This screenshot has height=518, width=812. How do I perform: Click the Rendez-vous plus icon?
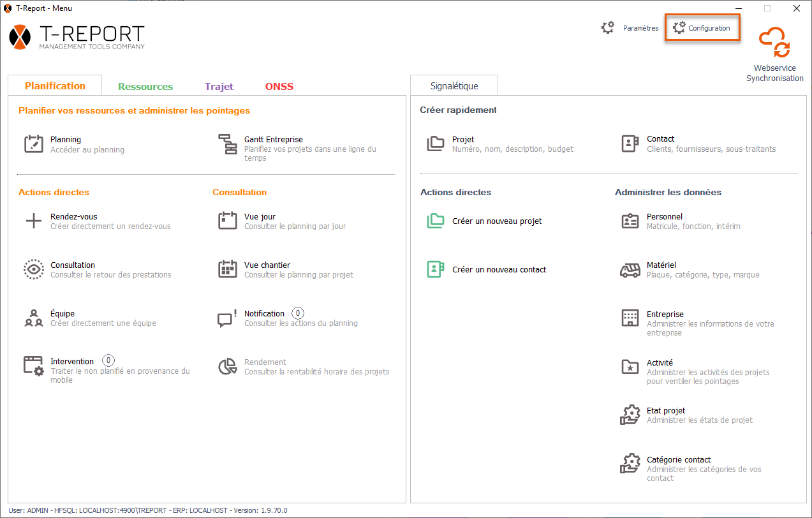point(33,221)
